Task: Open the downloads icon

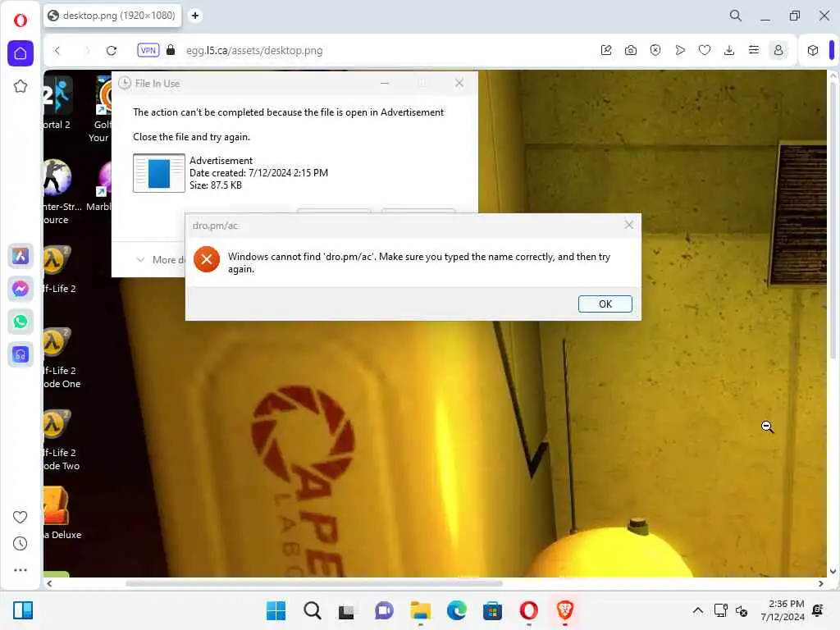Action: tap(729, 50)
